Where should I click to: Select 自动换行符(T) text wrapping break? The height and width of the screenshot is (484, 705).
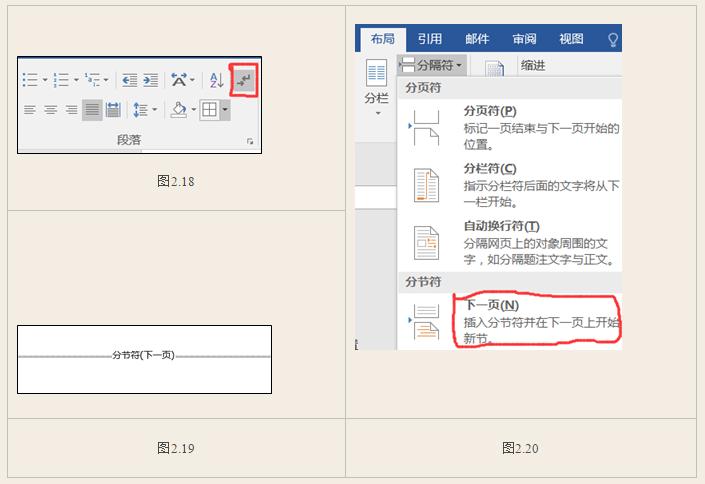point(510,242)
